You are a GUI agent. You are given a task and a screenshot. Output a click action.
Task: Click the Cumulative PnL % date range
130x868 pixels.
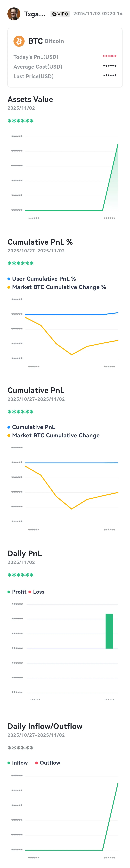36,251
